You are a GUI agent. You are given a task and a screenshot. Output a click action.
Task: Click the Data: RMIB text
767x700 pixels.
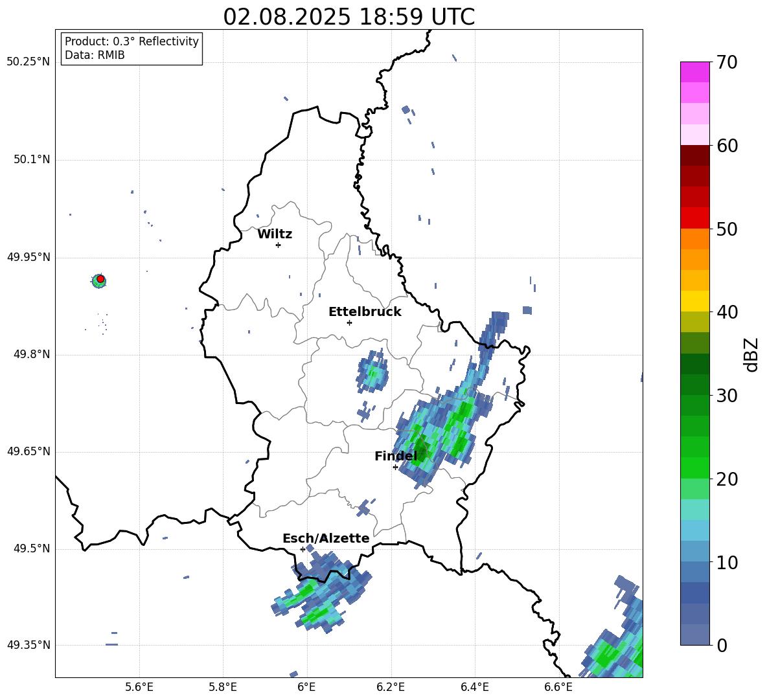[x=95, y=55]
